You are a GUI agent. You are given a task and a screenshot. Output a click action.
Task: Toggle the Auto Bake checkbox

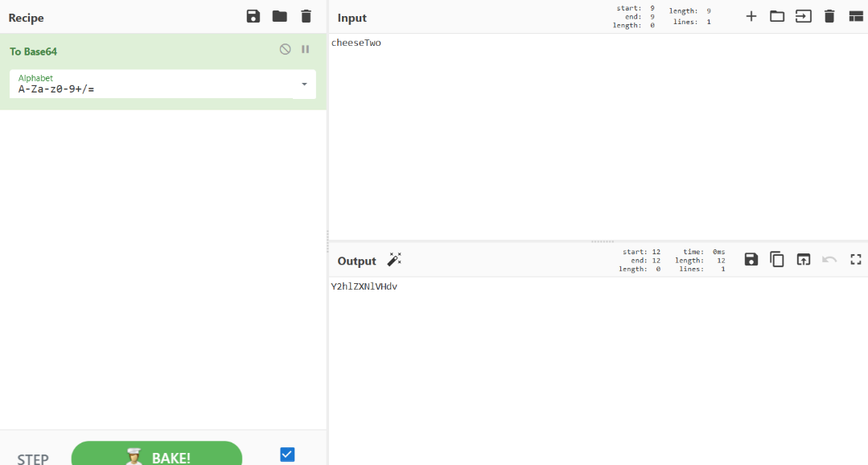coord(286,455)
